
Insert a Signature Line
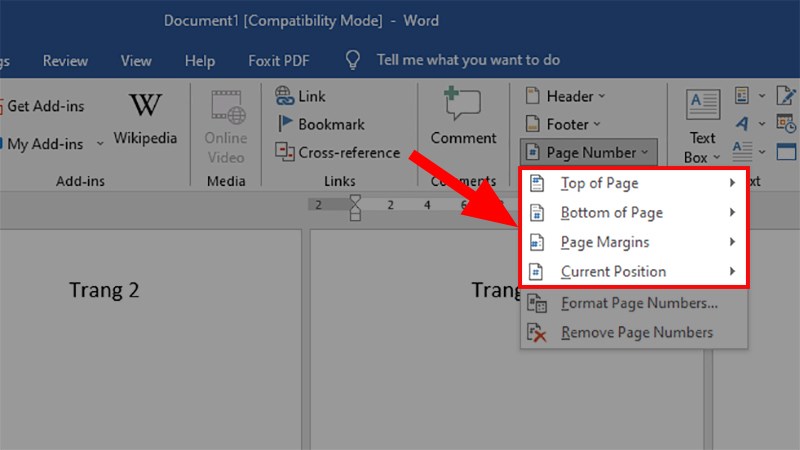pos(785,95)
